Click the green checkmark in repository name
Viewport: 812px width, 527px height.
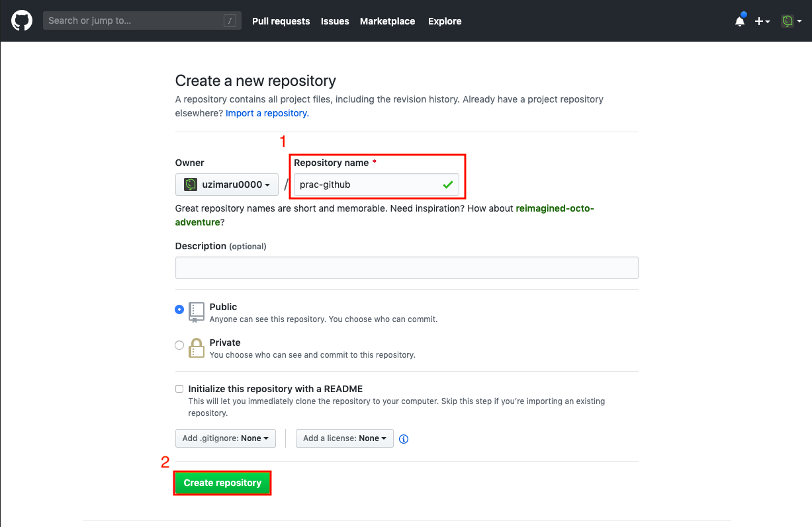448,184
